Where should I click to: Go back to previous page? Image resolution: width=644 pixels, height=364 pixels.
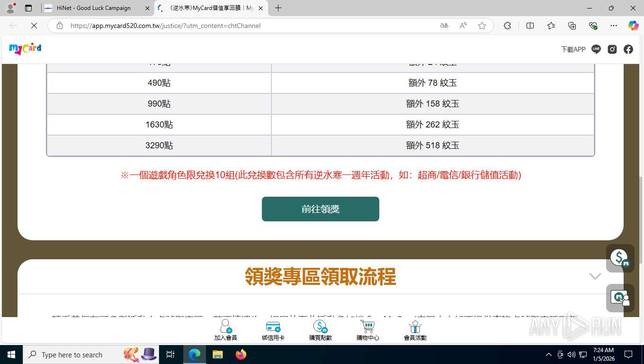click(13, 26)
